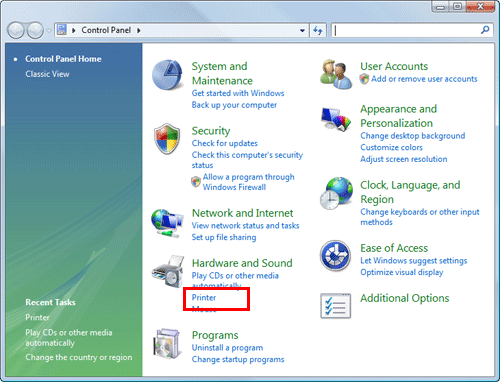
Task: Click Adjust screen resolution link
Action: click(x=404, y=159)
